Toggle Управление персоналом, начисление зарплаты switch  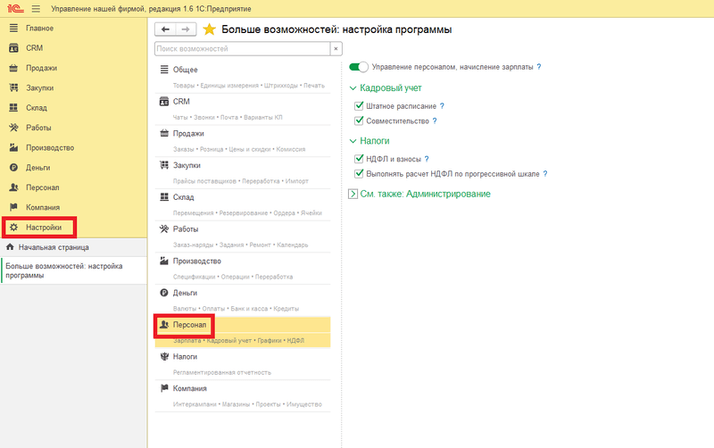pyautogui.click(x=358, y=67)
